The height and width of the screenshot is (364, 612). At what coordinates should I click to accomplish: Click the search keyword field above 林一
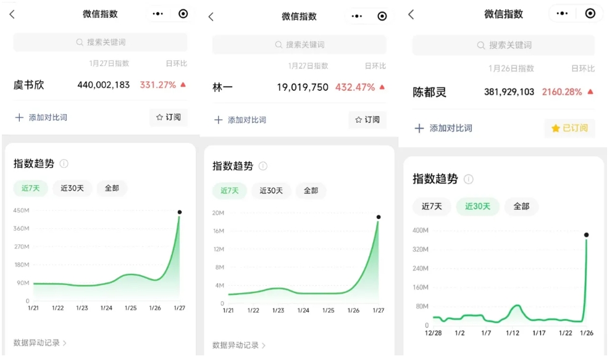[300, 44]
